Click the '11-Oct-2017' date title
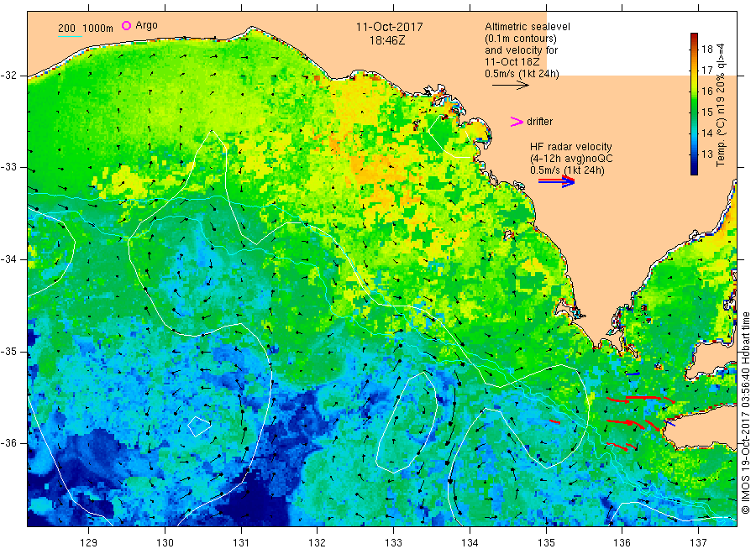 [389, 27]
